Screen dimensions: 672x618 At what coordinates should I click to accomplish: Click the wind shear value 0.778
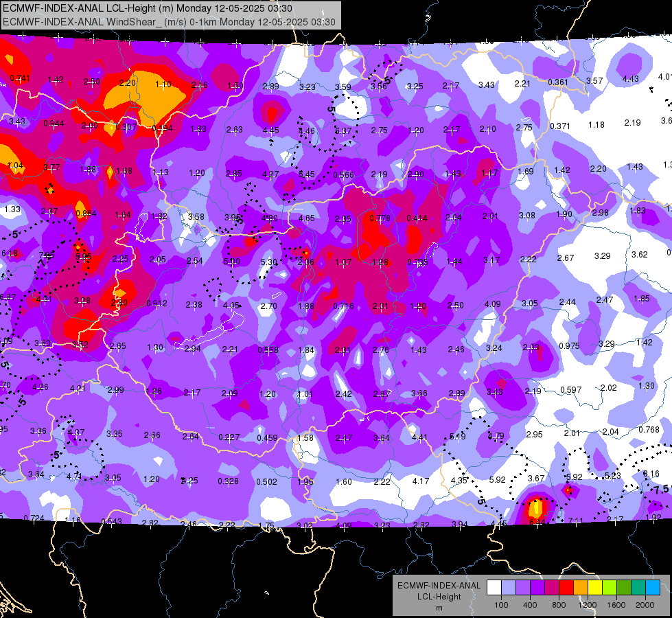point(380,218)
